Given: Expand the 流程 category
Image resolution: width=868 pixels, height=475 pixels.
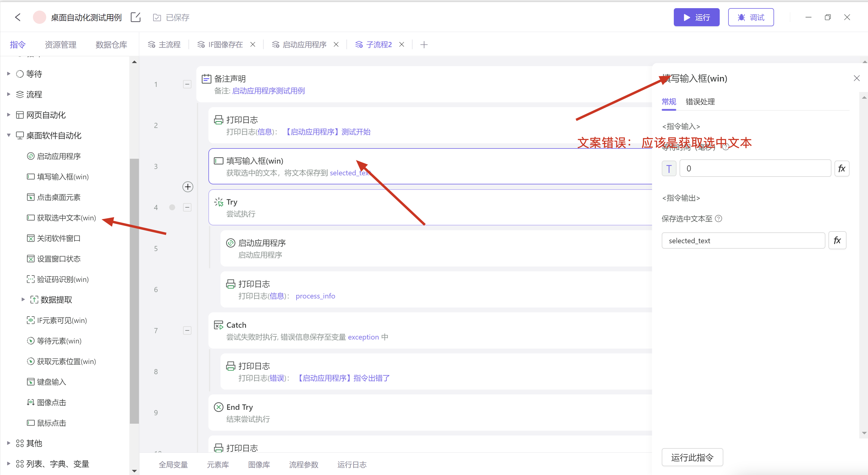Looking at the screenshot, I should [x=9, y=94].
